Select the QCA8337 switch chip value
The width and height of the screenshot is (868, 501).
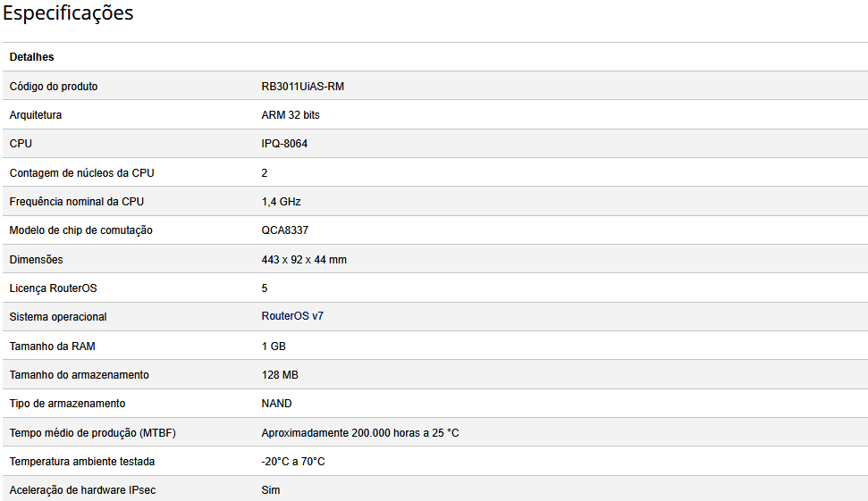(x=285, y=230)
